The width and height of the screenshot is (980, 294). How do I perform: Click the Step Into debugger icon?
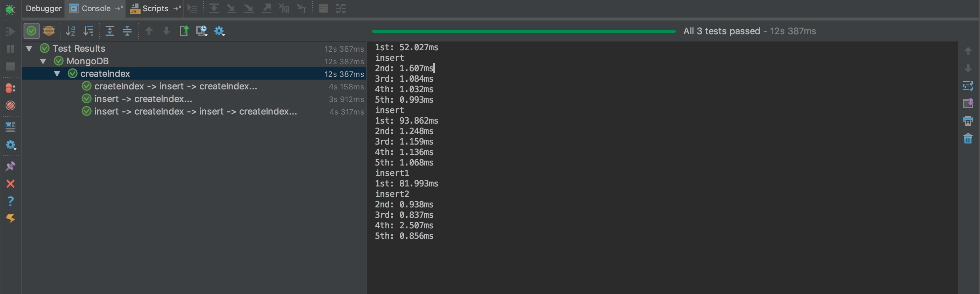coord(231,9)
